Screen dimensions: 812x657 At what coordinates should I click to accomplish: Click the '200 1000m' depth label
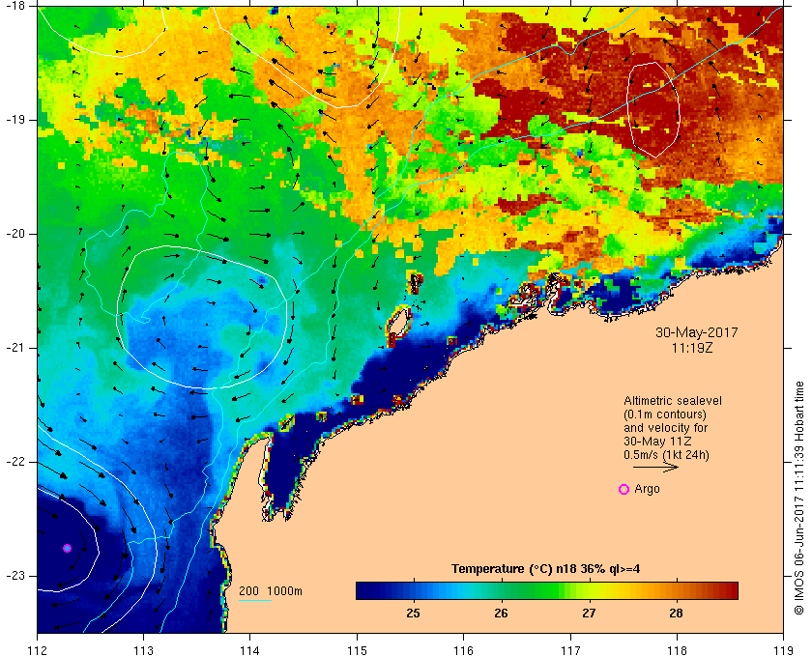pos(271,590)
